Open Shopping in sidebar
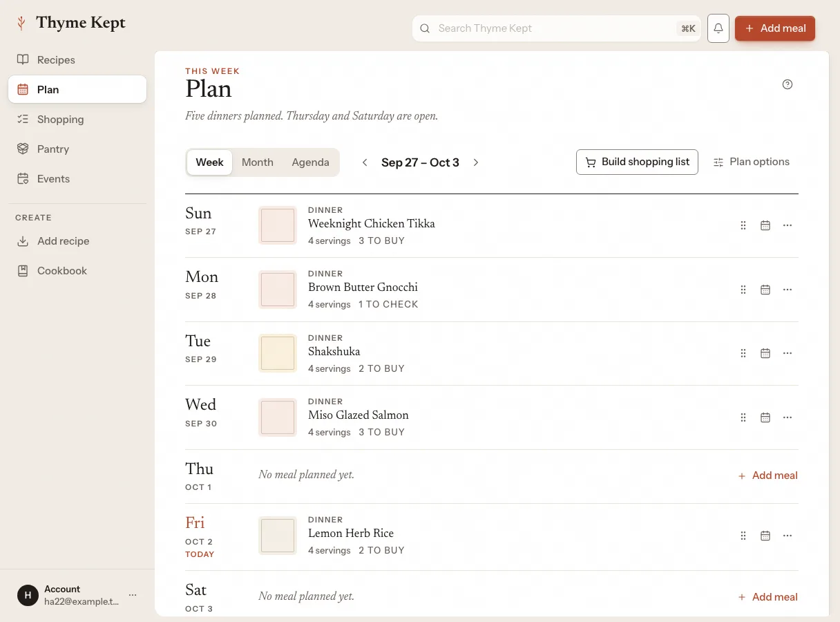This screenshot has width=840, height=622. (x=77, y=120)
